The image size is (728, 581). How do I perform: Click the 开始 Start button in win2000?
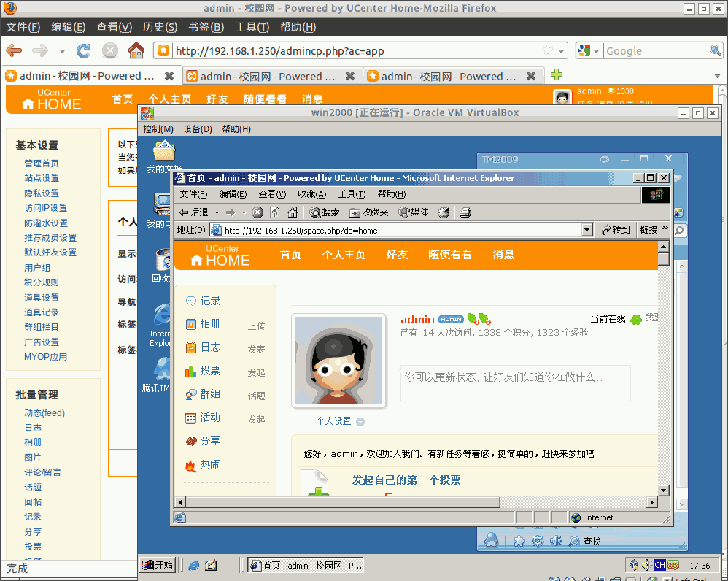tap(158, 565)
